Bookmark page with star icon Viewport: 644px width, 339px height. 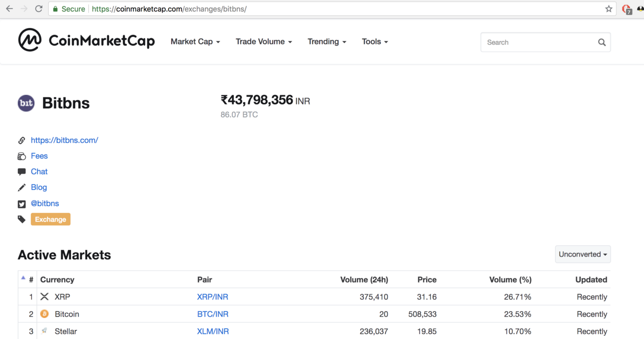tap(609, 9)
